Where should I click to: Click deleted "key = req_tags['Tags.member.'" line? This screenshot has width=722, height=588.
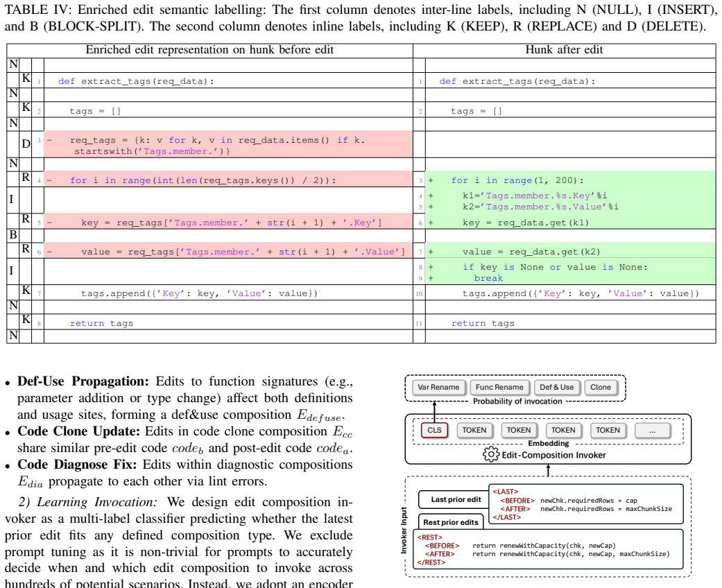click(228, 223)
